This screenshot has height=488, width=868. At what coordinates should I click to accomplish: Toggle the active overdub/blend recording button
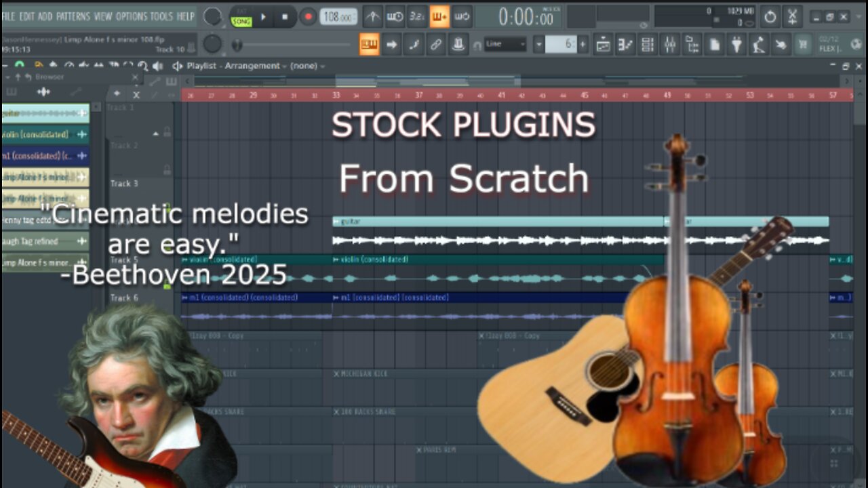(x=439, y=16)
